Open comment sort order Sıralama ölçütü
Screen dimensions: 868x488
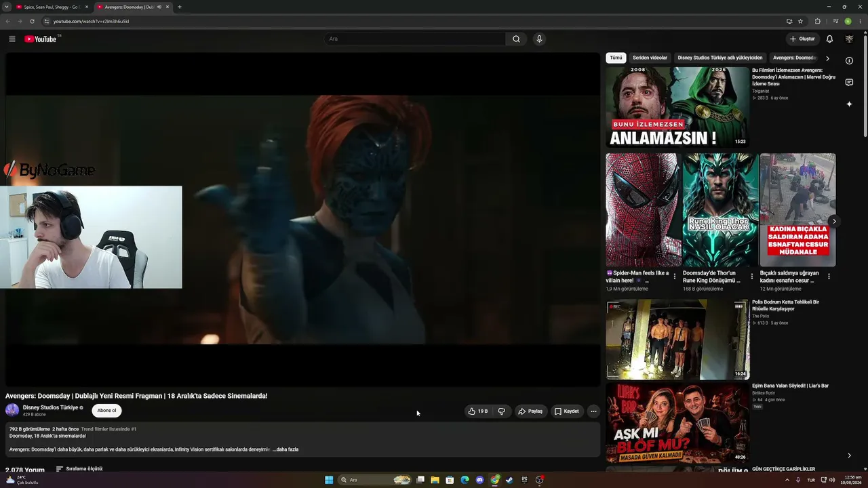[79, 469]
